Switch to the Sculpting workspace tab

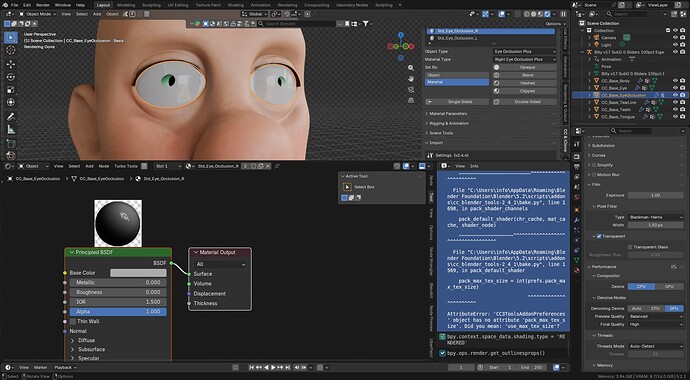point(151,5)
